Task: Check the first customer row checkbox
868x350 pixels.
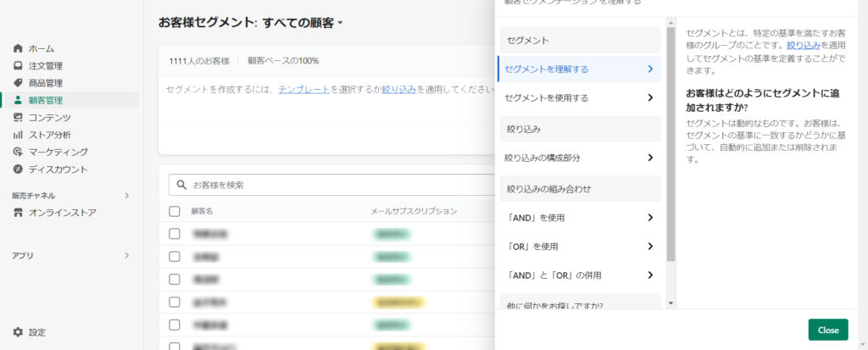Action: 175,233
